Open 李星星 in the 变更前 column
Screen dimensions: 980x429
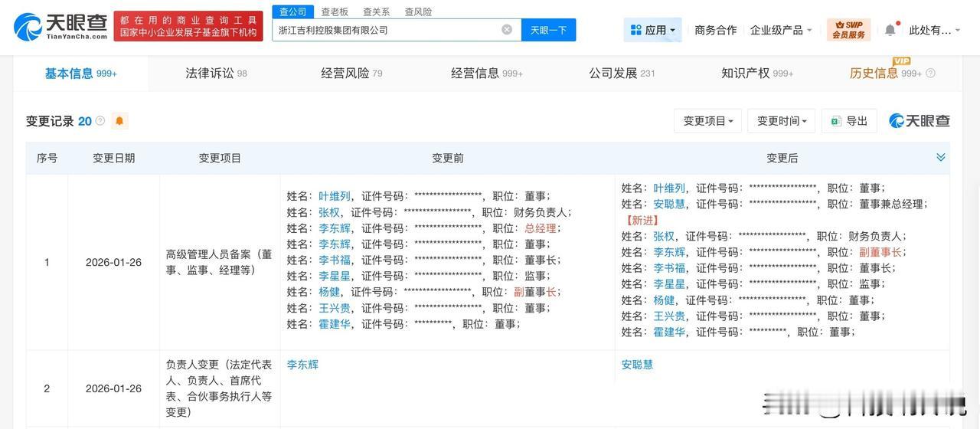pyautogui.click(x=335, y=276)
